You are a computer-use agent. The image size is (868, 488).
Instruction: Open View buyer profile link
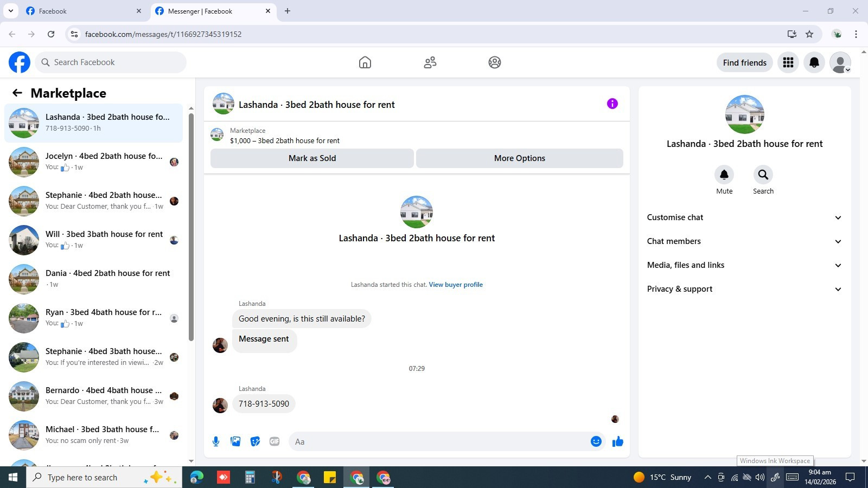pyautogui.click(x=456, y=285)
